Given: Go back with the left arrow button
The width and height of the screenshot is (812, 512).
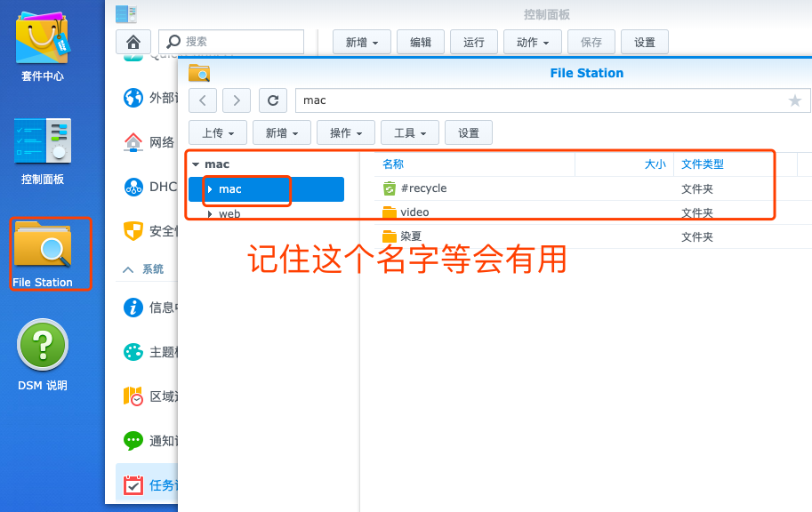Looking at the screenshot, I should [x=203, y=100].
